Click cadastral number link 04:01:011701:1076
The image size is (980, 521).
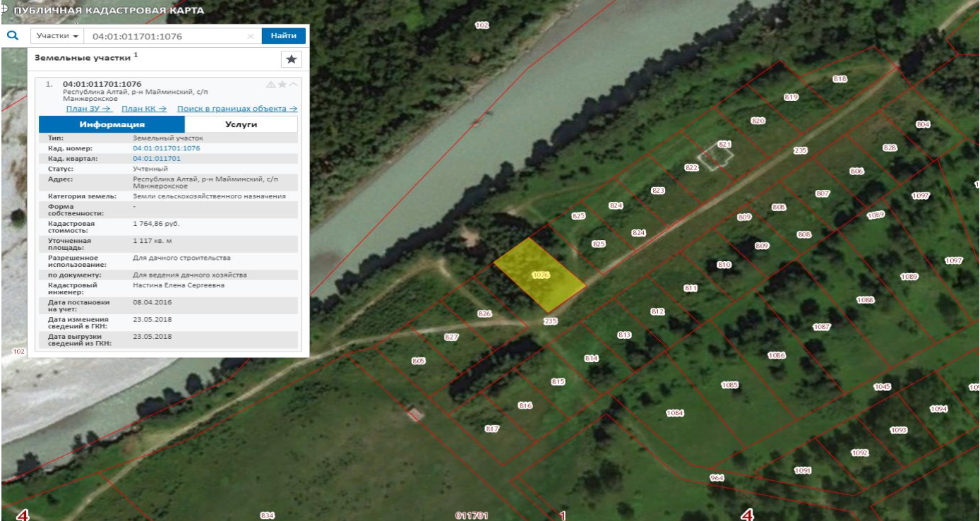[166, 148]
